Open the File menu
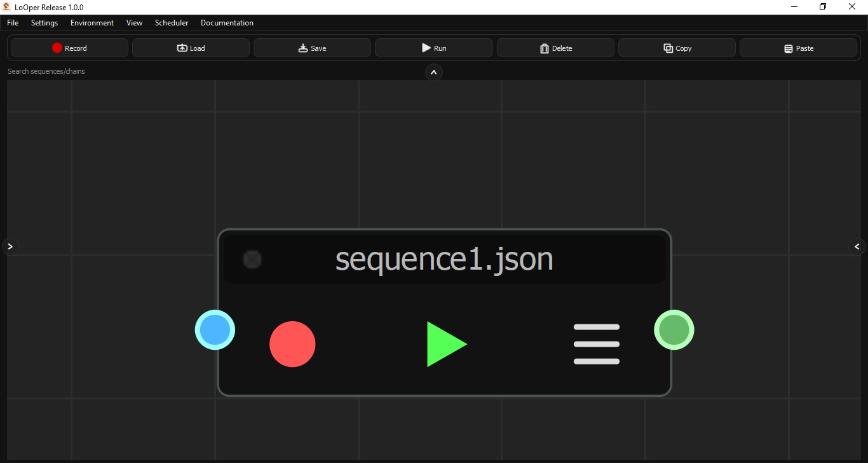The height and width of the screenshot is (463, 868). (12, 22)
